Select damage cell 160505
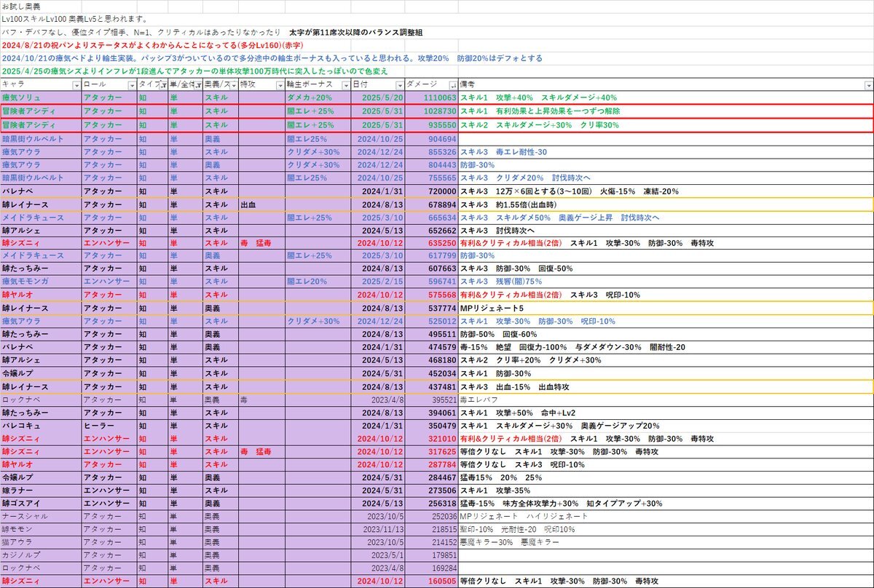Image resolution: width=874 pixels, height=588 pixels. pyautogui.click(x=431, y=581)
